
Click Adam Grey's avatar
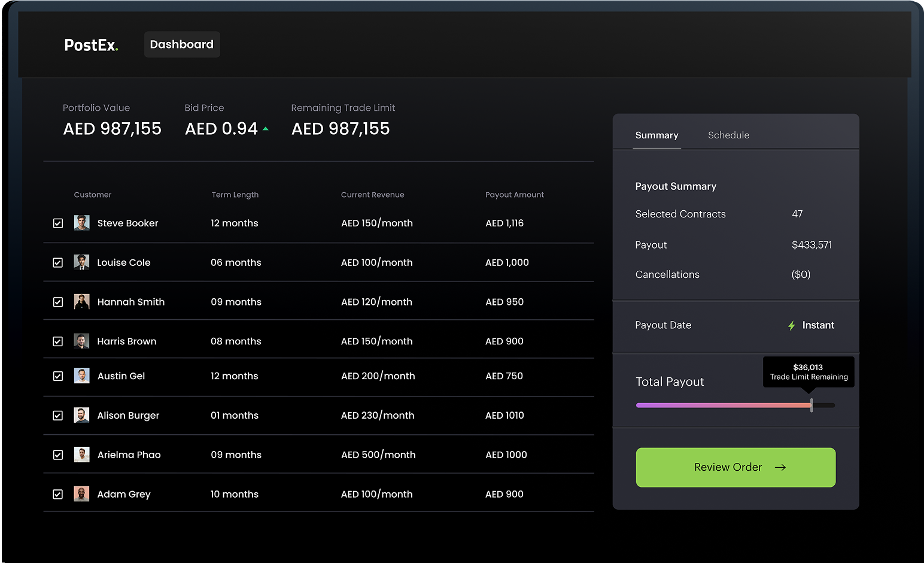pos(81,494)
